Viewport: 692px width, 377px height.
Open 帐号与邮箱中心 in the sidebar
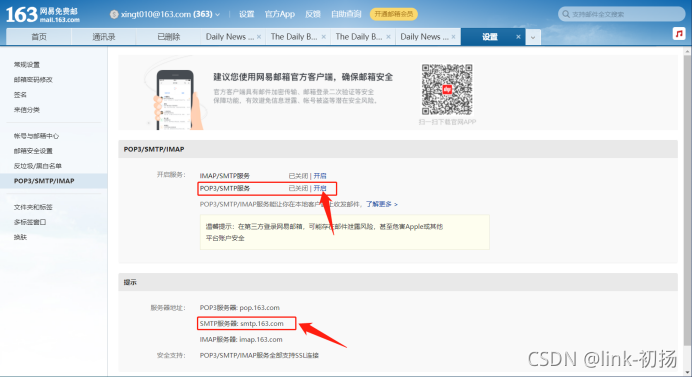pyautogui.click(x=36, y=136)
